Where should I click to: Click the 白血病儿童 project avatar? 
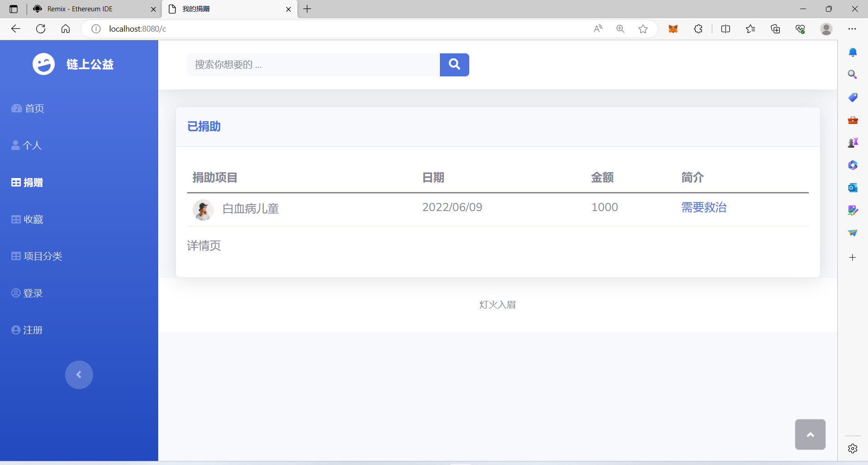[203, 210]
